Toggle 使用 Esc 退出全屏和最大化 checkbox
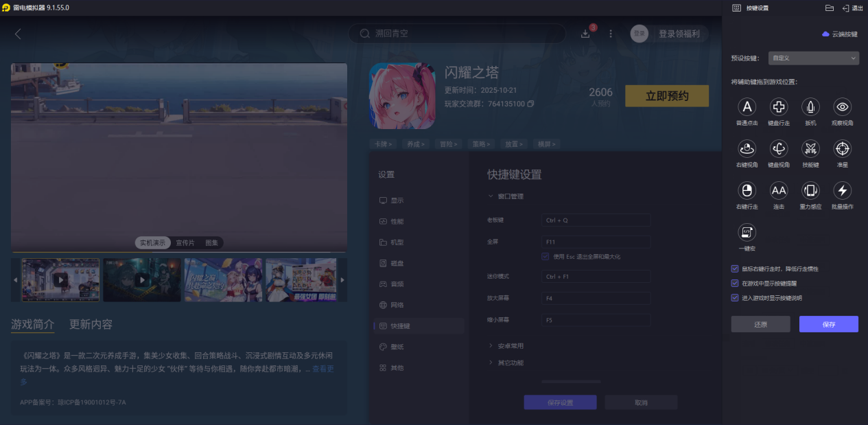 tap(546, 256)
